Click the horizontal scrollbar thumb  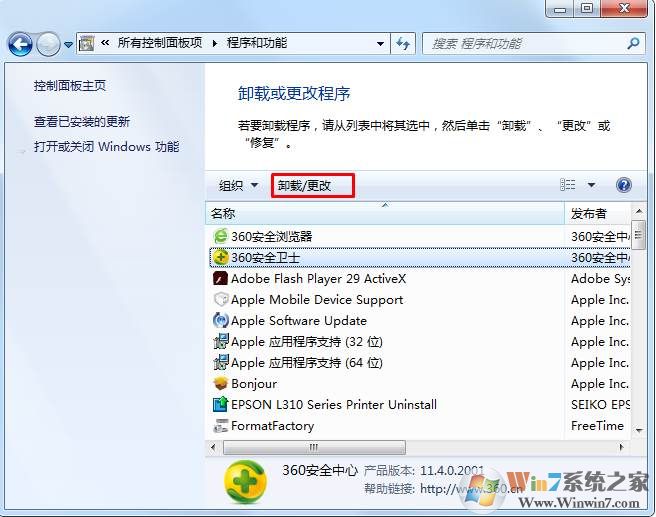point(314,448)
